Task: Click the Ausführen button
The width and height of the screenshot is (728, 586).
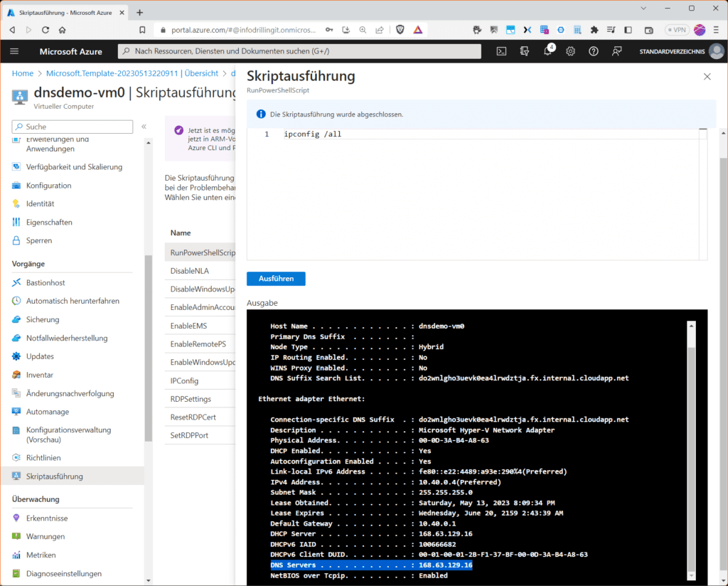Action: pyautogui.click(x=276, y=279)
